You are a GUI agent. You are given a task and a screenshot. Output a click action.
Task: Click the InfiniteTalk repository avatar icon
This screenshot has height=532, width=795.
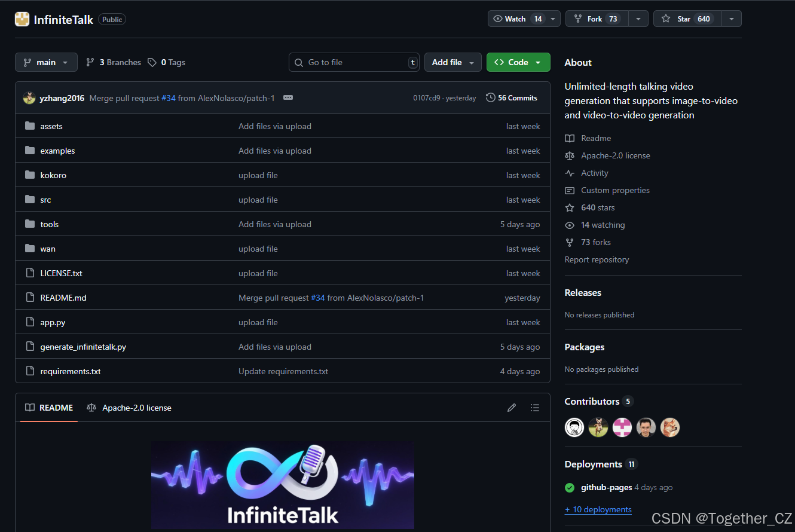pos(22,19)
